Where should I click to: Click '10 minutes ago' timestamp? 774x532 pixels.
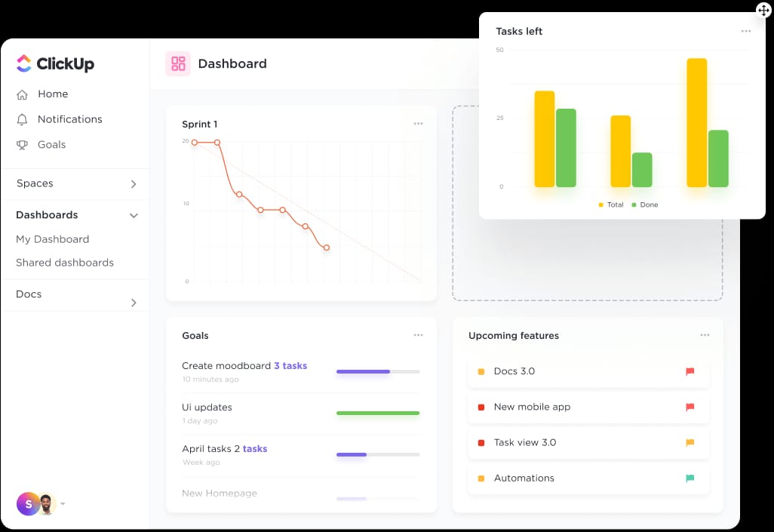tap(210, 380)
